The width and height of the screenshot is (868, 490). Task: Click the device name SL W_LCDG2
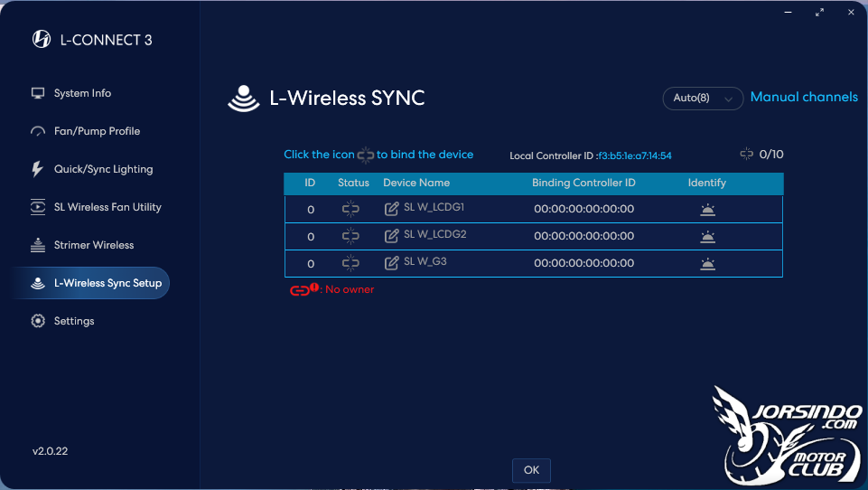point(435,234)
